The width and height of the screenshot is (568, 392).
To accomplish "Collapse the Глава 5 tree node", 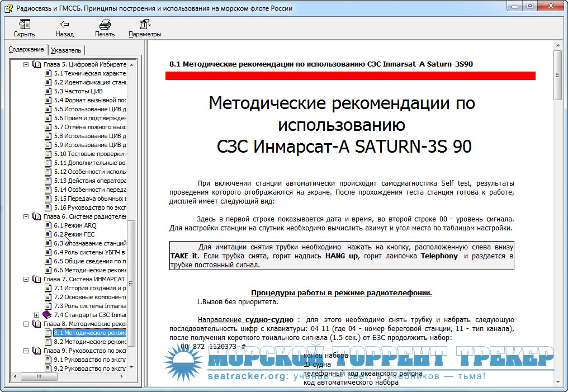I will click(x=26, y=64).
